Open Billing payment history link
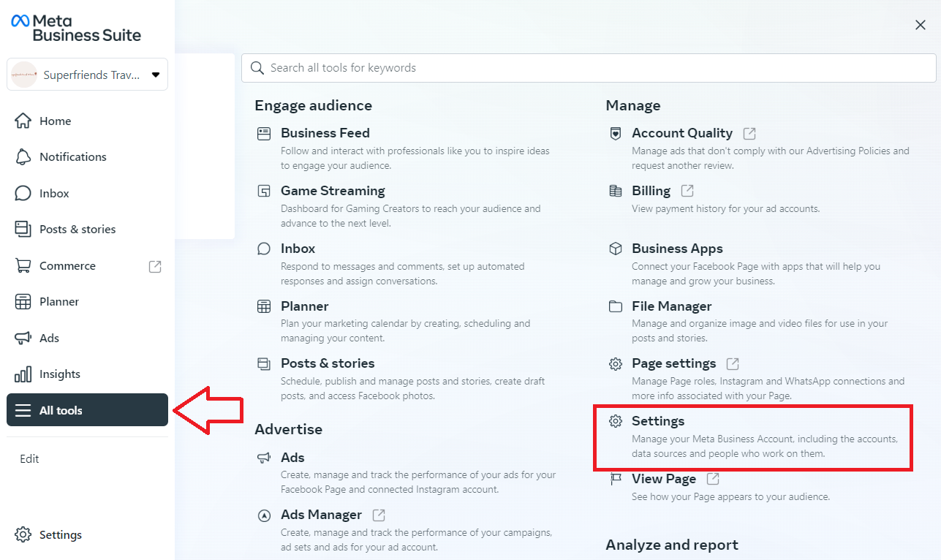941x560 pixels. [x=651, y=191]
